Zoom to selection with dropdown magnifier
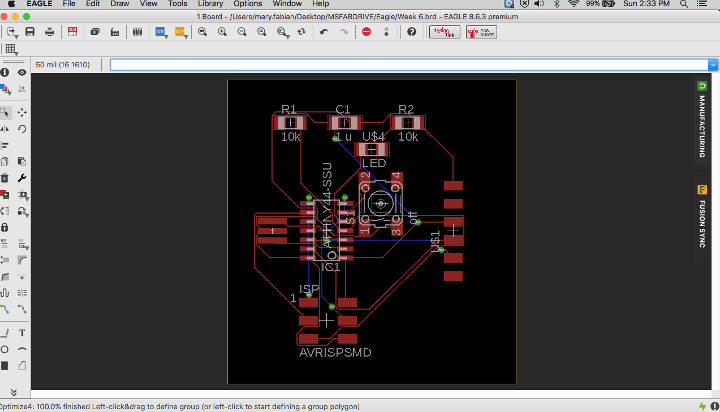The image size is (720, 412). click(x=283, y=32)
